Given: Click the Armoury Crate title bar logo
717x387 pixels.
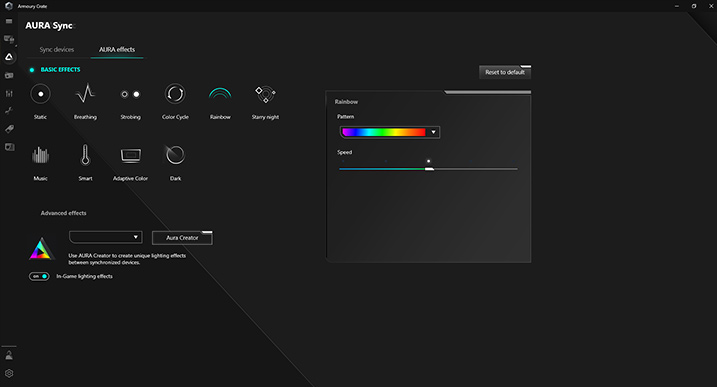Looking at the screenshot, I should pyautogui.click(x=9, y=6).
